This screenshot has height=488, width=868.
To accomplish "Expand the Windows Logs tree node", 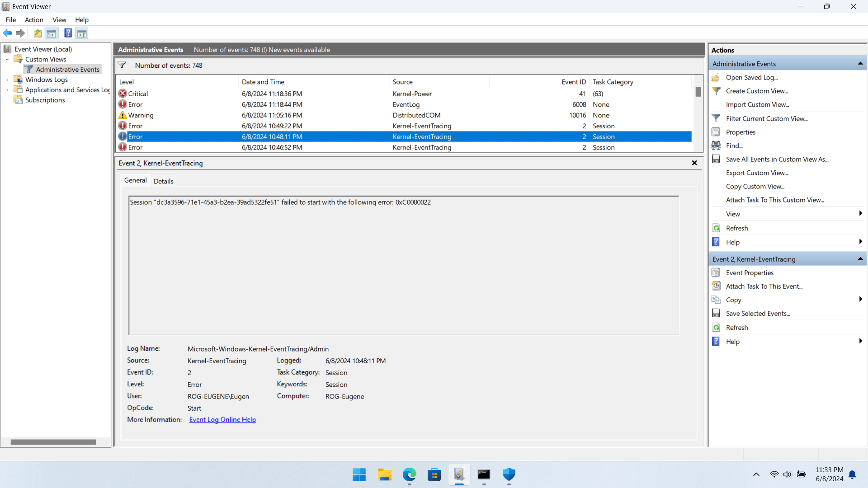I will pos(7,80).
